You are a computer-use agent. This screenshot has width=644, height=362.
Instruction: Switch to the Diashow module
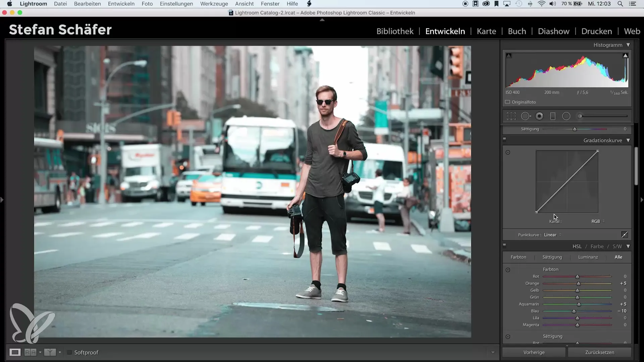553,31
